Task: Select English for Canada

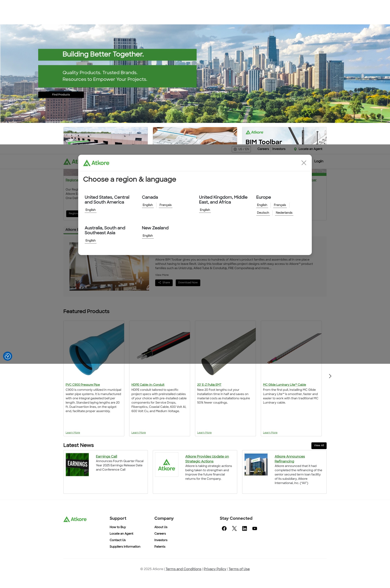Action: coord(148,205)
